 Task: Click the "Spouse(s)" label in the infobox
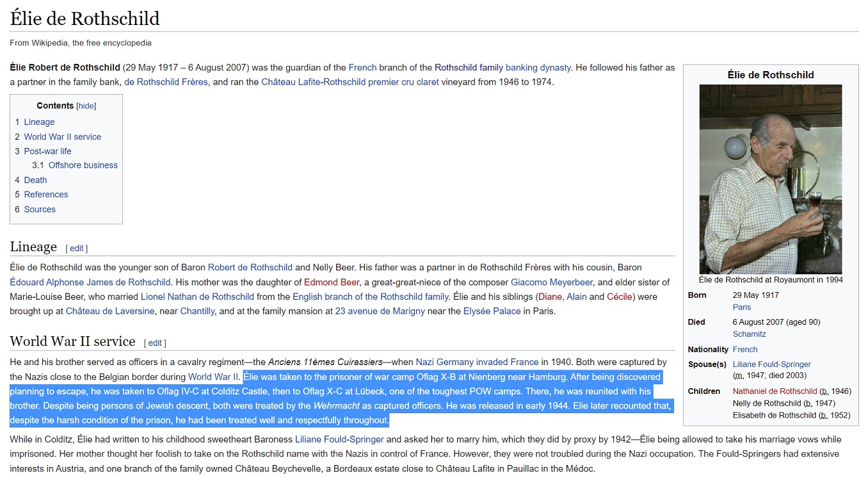point(707,364)
